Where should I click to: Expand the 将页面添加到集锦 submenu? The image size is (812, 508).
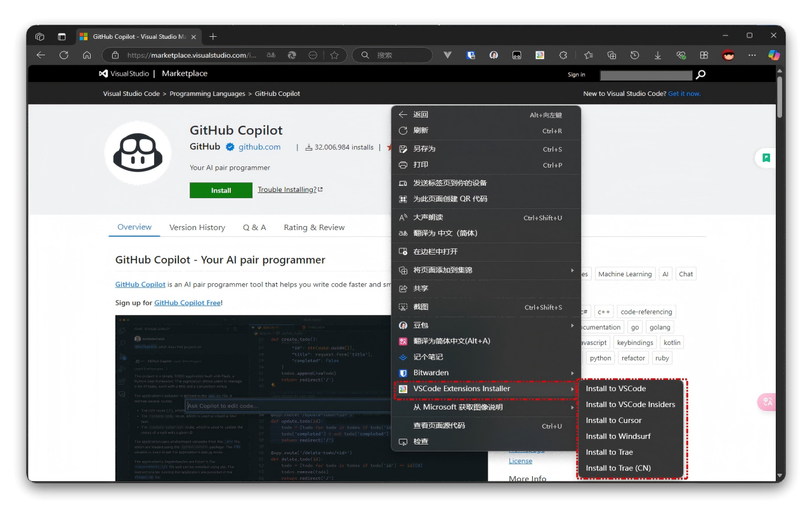point(486,271)
